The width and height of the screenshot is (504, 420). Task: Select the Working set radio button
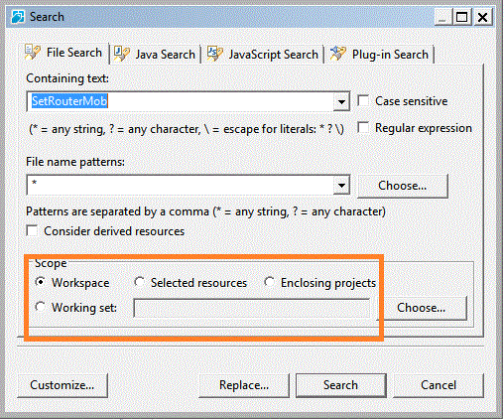click(x=40, y=307)
